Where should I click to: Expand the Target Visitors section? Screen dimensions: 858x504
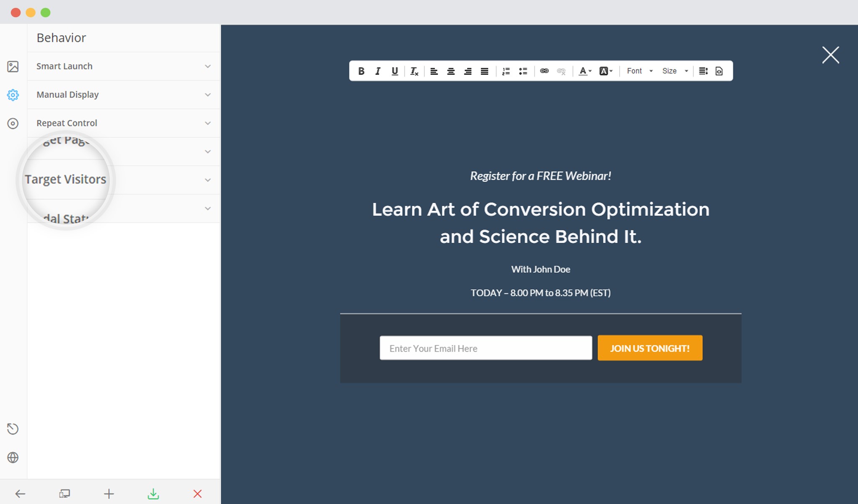click(123, 180)
